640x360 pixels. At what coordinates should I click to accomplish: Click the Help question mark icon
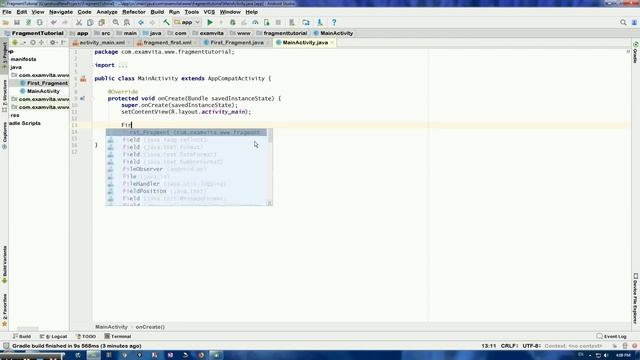tap(334, 22)
